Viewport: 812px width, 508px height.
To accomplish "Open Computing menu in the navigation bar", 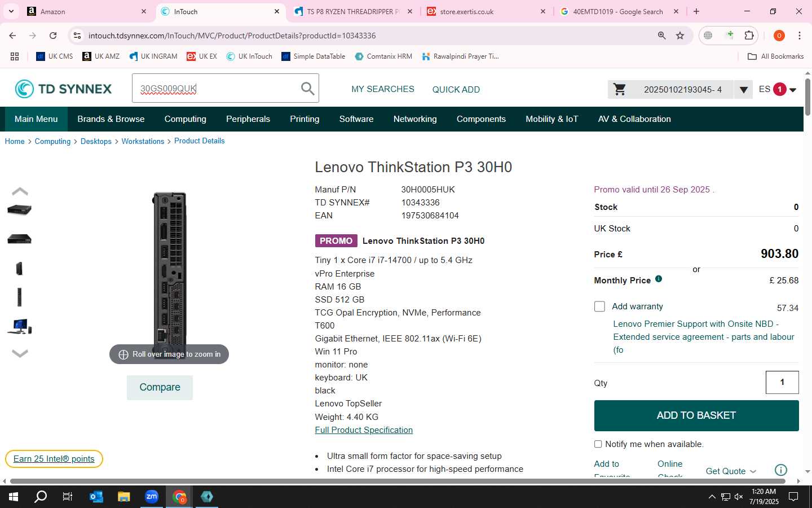I will [186, 119].
